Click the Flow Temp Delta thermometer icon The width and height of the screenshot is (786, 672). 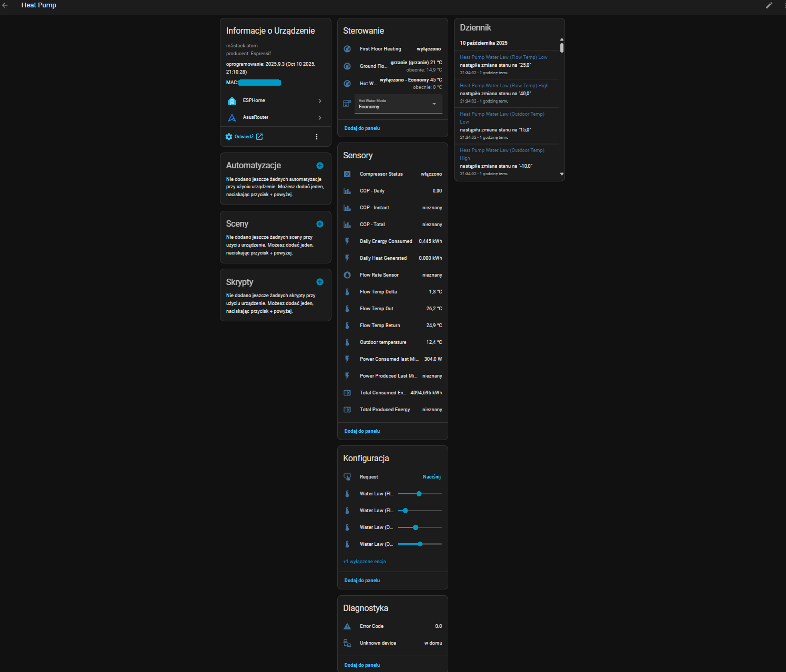pyautogui.click(x=347, y=292)
